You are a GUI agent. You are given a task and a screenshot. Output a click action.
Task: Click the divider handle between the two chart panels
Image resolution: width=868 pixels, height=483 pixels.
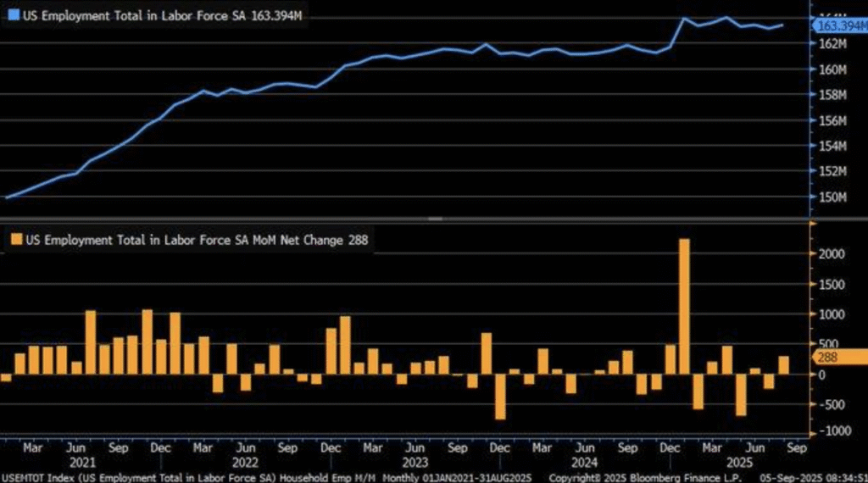434,219
